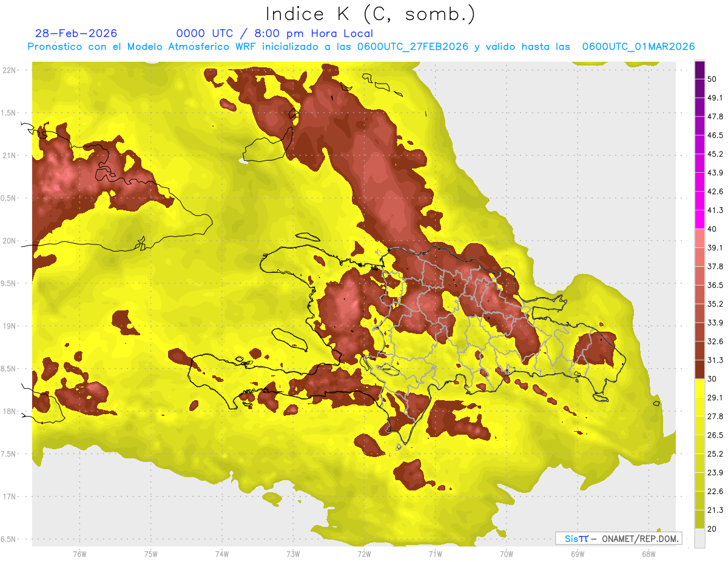Open the ONAMET/REP.DOM. watermark label
Screen dimensions: 728x562
(x=618, y=538)
